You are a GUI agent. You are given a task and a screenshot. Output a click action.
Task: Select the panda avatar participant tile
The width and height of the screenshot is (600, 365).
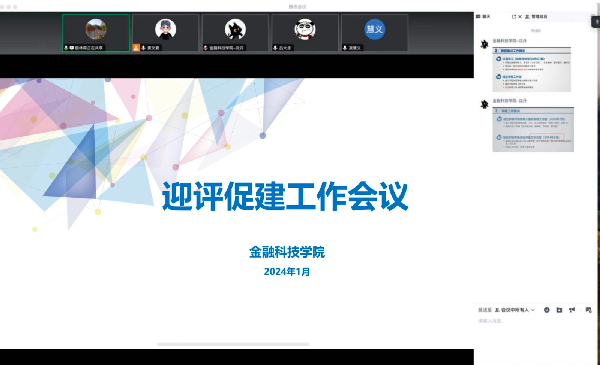point(305,33)
